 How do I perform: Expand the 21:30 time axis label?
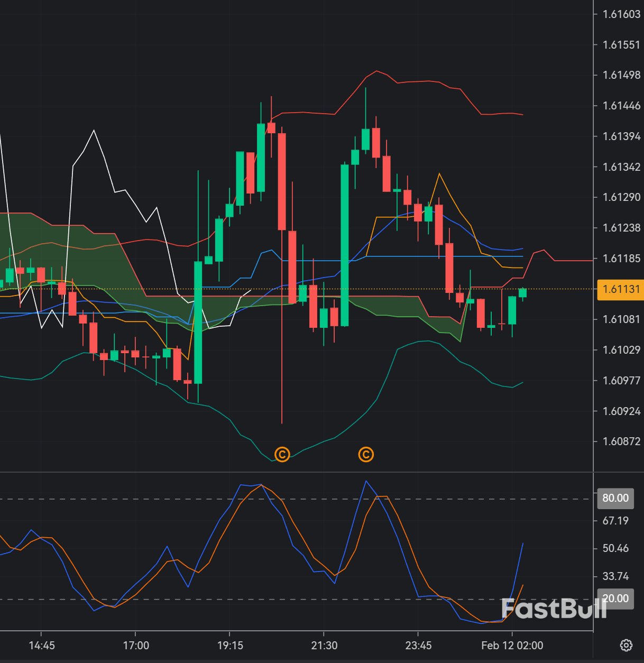pyautogui.click(x=325, y=645)
